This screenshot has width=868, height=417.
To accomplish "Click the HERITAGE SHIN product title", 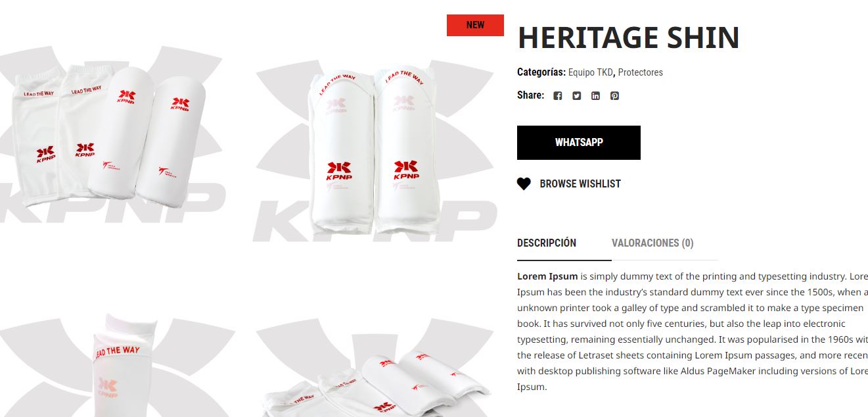I will [629, 38].
